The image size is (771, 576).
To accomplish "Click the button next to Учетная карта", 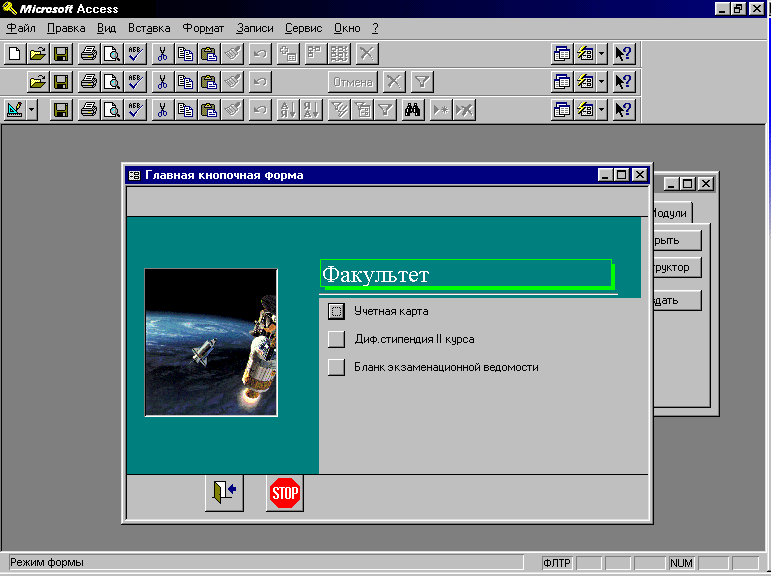I will click(336, 311).
